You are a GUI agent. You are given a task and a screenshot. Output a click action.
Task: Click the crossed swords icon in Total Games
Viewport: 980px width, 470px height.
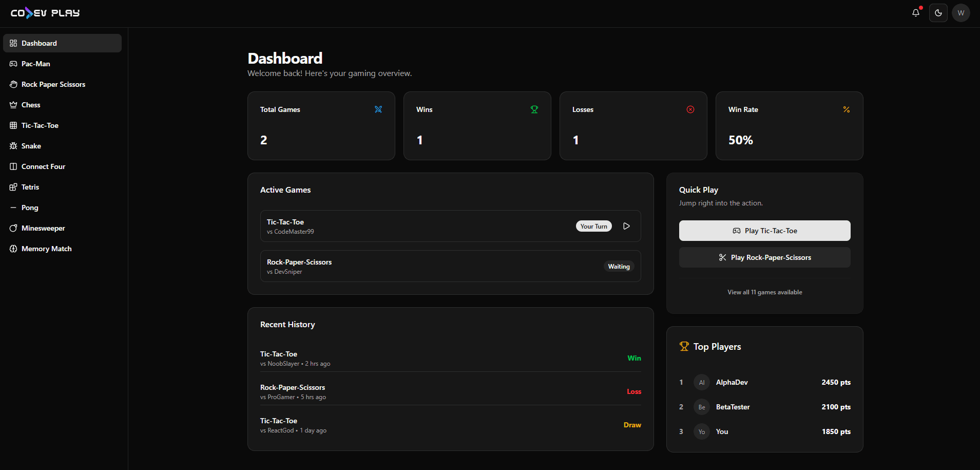coord(378,109)
